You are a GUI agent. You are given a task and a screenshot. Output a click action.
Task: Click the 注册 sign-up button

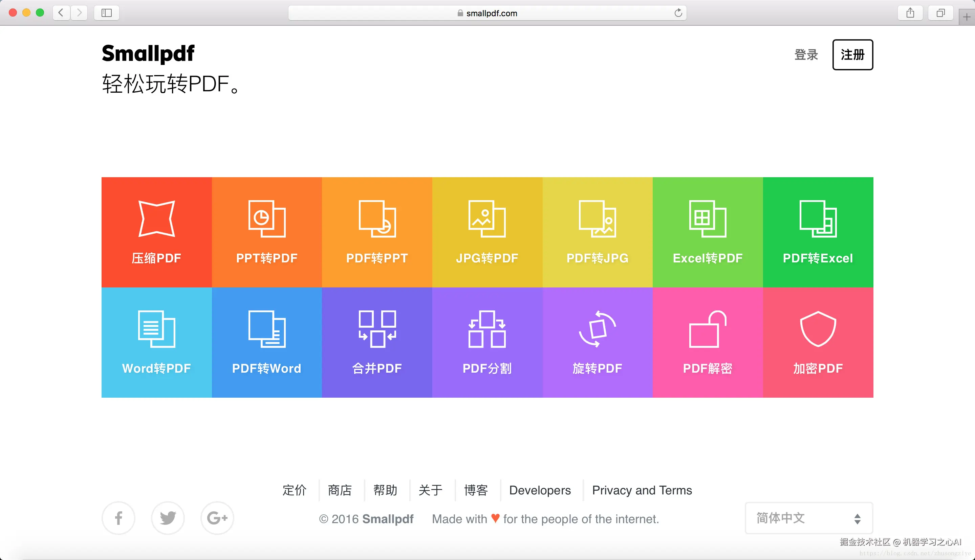point(852,55)
